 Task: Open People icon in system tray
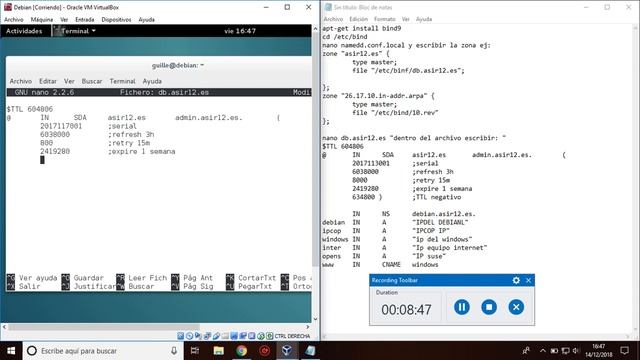tap(526, 351)
